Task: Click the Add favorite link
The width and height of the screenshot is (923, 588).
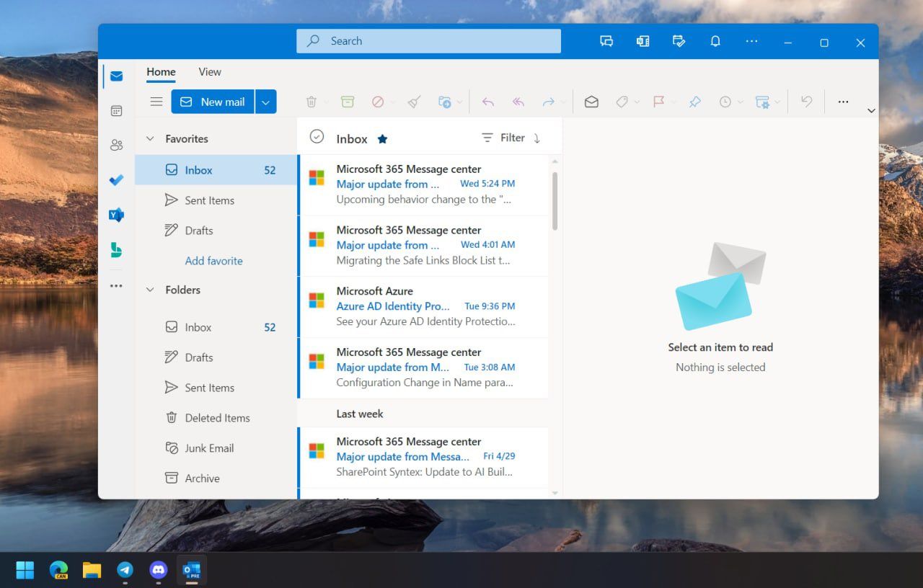Action: tap(213, 260)
